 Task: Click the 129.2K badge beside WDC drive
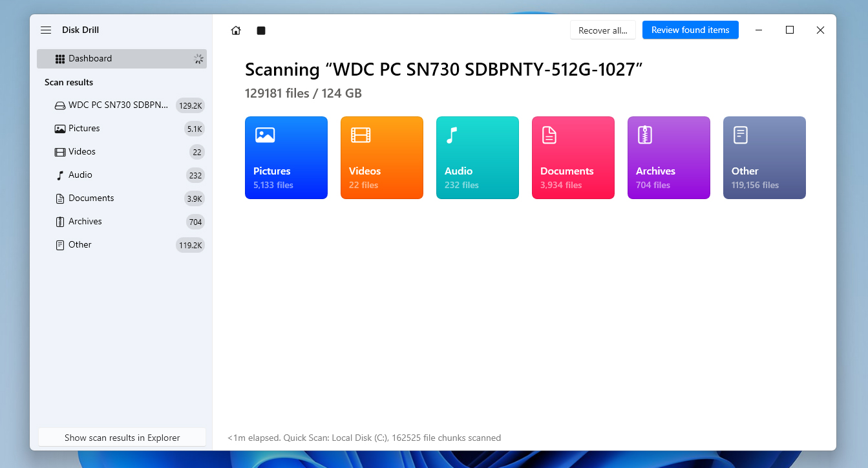[191, 105]
